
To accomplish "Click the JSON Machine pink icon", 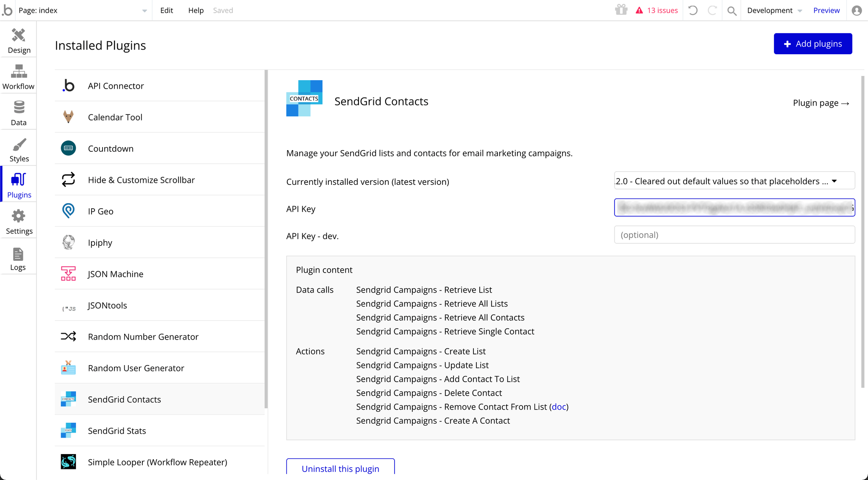I will [x=68, y=273].
